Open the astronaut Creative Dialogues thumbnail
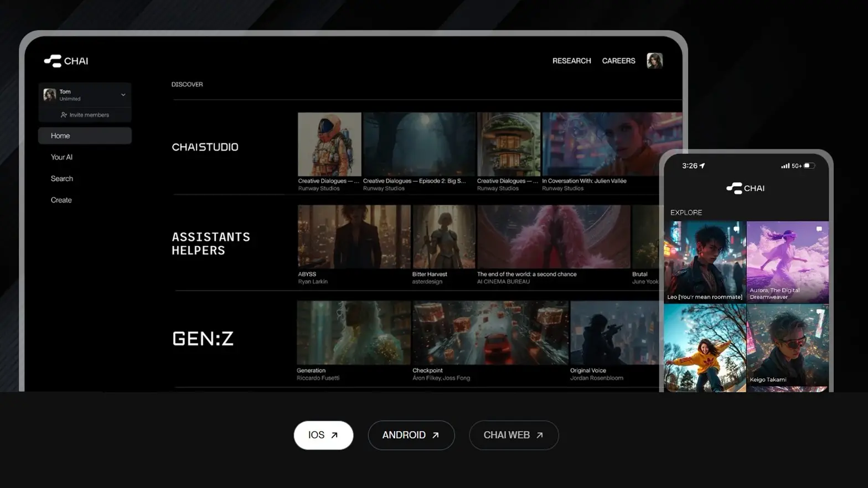The image size is (868, 488). (329, 144)
